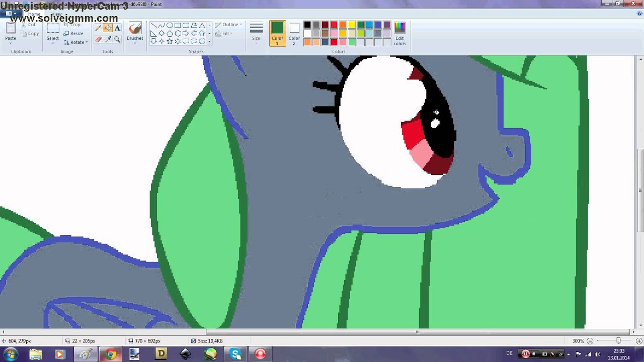Click the Select rectangle icon
Image resolution: width=644 pixels, height=362 pixels.
[53, 29]
